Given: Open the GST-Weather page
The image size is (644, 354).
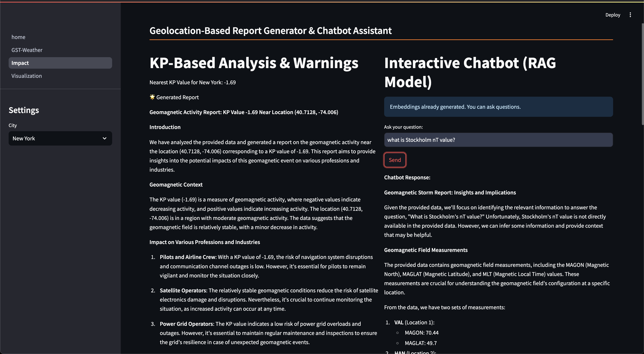Looking at the screenshot, I should coord(27,50).
